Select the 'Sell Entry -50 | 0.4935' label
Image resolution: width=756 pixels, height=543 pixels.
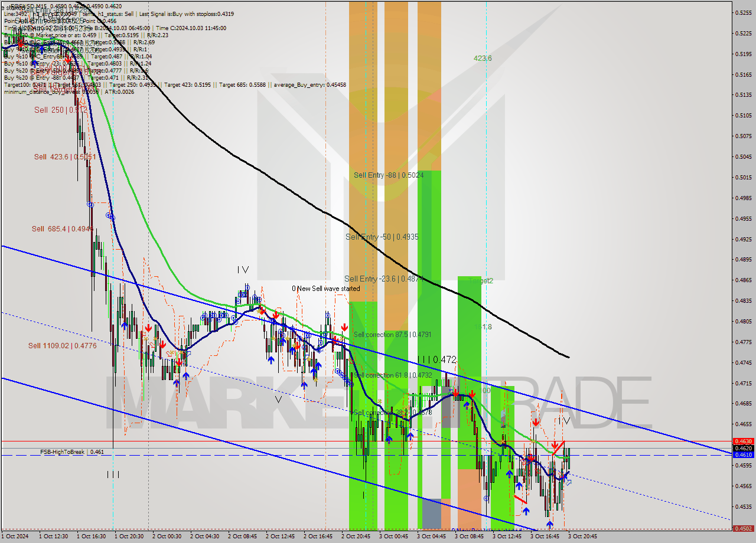tap(382, 237)
